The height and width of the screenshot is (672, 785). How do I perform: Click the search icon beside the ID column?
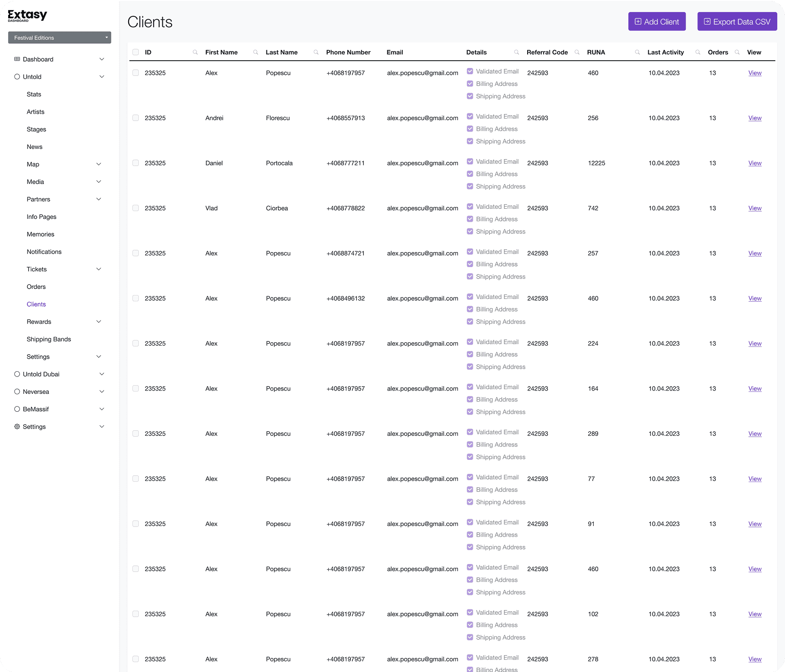[x=195, y=52]
